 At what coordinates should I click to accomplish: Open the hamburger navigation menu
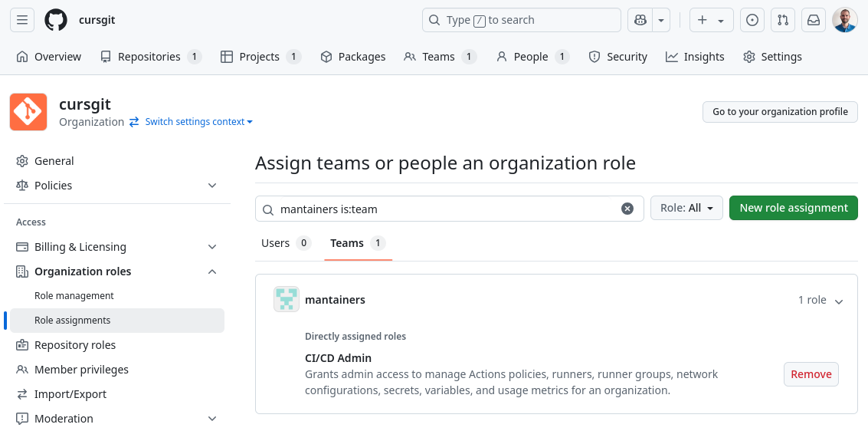(x=22, y=20)
